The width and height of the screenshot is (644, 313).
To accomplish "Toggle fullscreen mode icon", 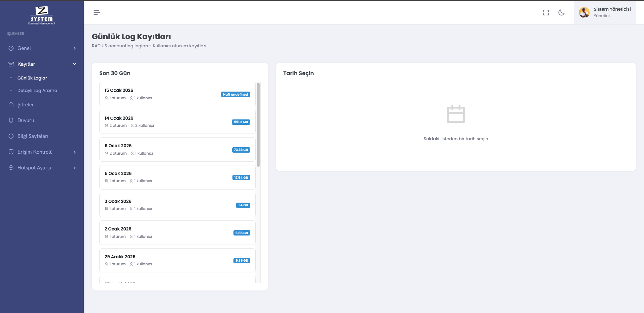I will (x=546, y=12).
